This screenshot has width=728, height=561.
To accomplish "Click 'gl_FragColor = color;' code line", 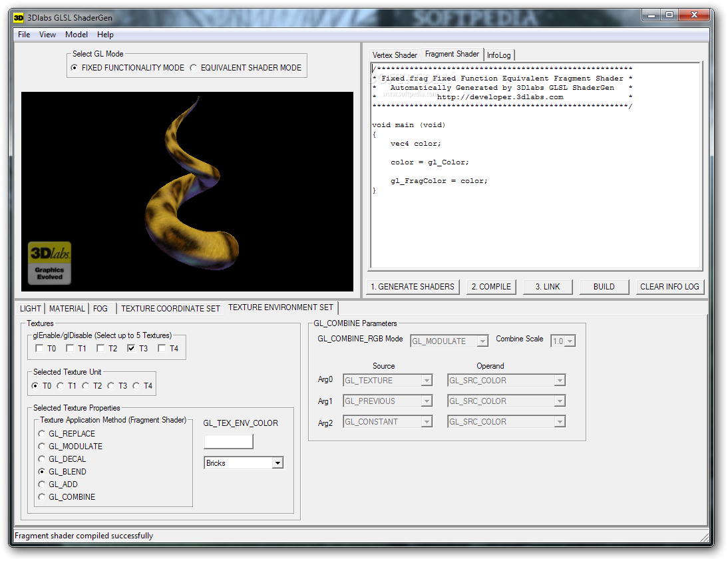I will 439,181.
